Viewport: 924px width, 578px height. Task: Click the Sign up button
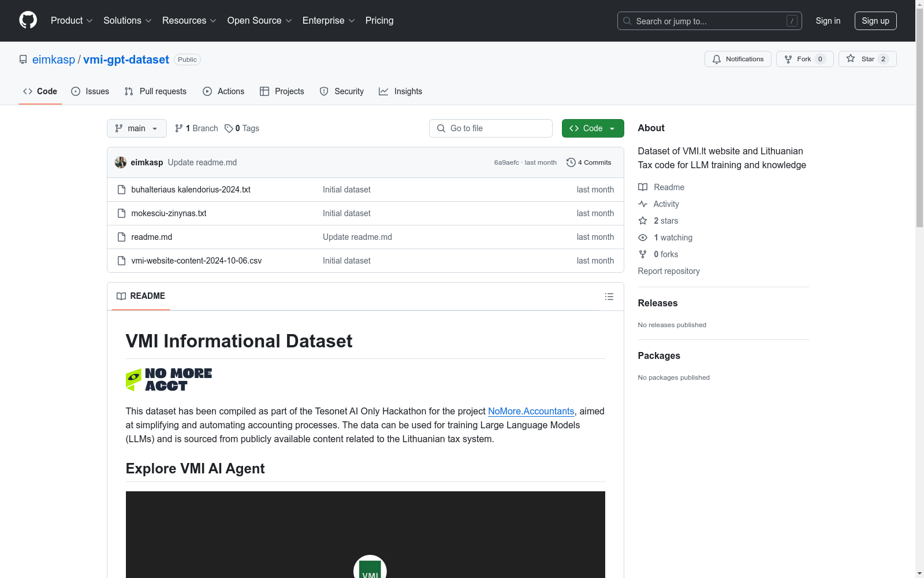coord(875,21)
